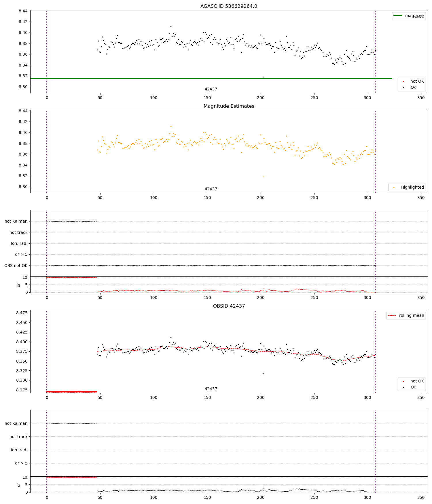The image size is (432, 504).
Task: Click 'not track' label in the bottom plot
Action: point(18,437)
